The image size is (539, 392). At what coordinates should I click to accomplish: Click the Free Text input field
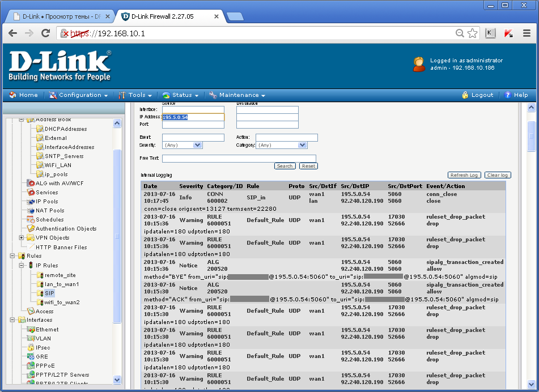(x=239, y=159)
